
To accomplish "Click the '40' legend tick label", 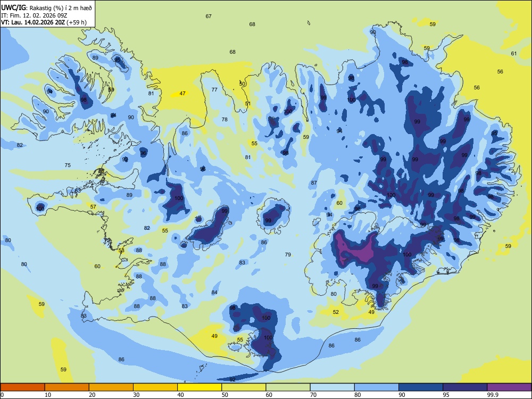I will click(180, 395).
